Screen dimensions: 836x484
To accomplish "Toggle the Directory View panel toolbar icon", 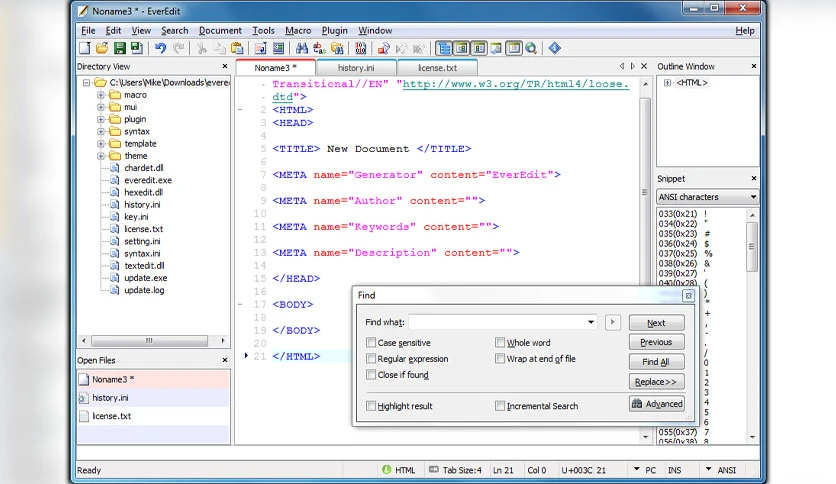I will click(444, 48).
